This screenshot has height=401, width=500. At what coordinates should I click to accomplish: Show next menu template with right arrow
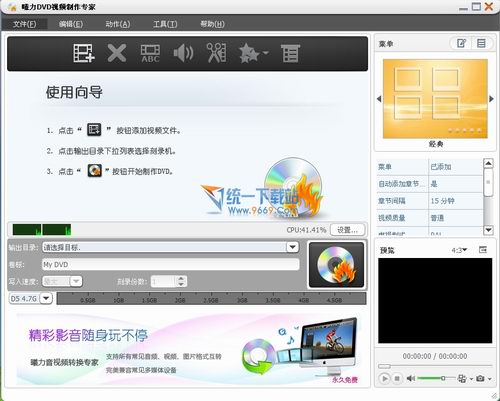[x=491, y=99]
